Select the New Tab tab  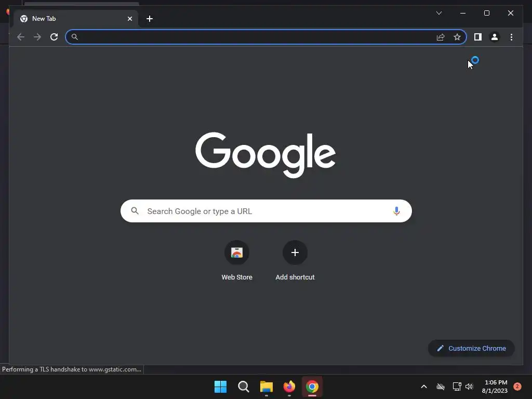click(76, 19)
